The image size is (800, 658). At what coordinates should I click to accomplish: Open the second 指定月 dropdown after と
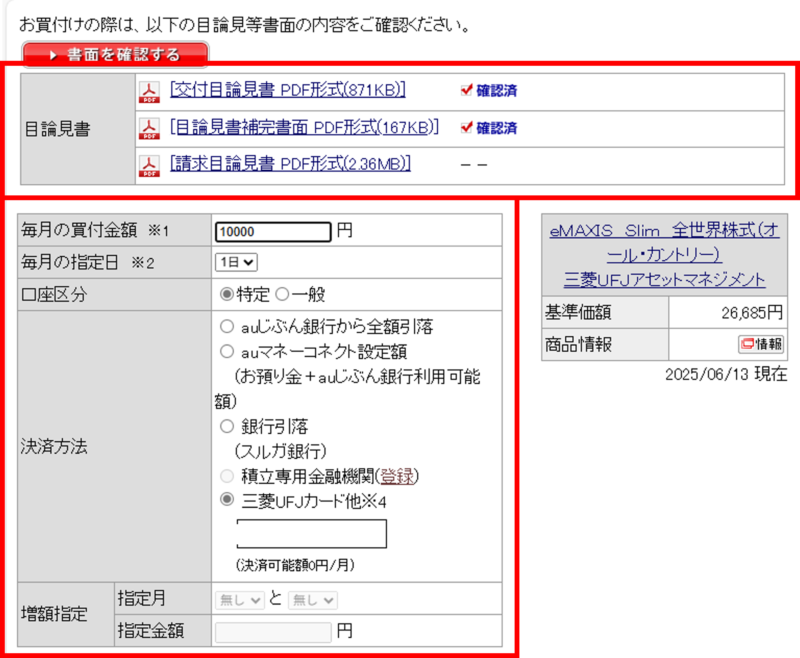[x=312, y=600]
